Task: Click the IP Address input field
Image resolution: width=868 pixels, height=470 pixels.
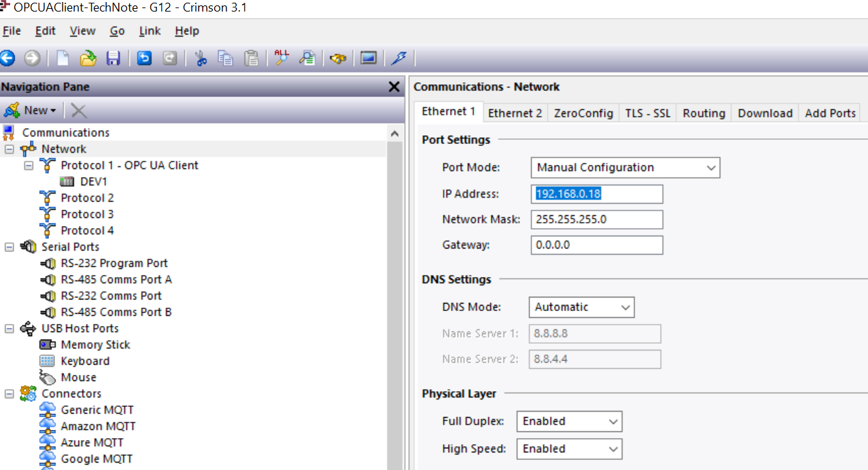Action: (597, 194)
